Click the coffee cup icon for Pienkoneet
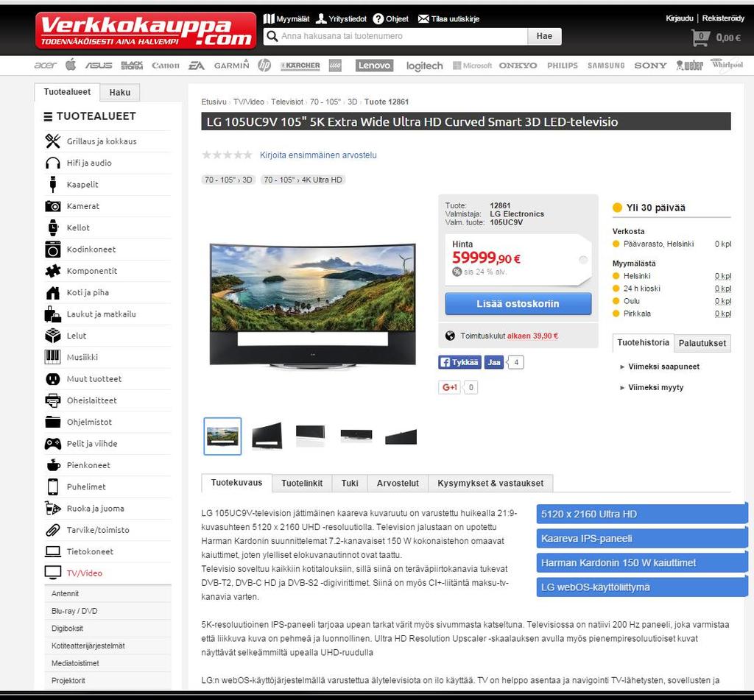This screenshot has width=754, height=700. click(53, 465)
